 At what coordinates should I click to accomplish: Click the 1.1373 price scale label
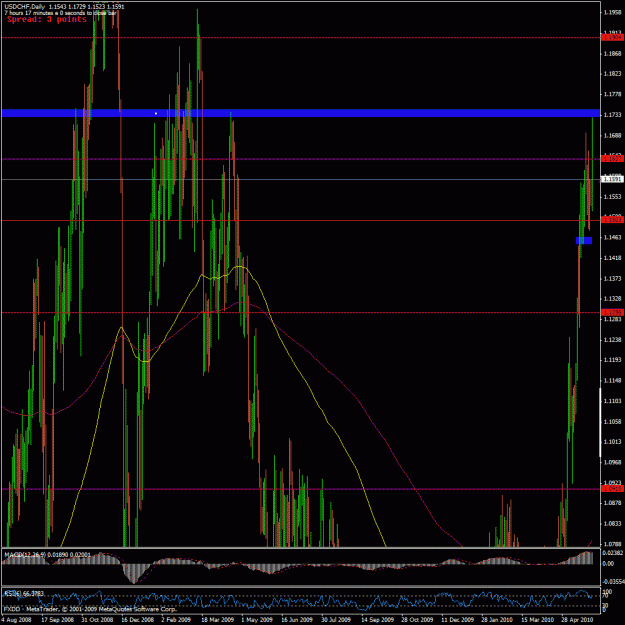point(613,279)
